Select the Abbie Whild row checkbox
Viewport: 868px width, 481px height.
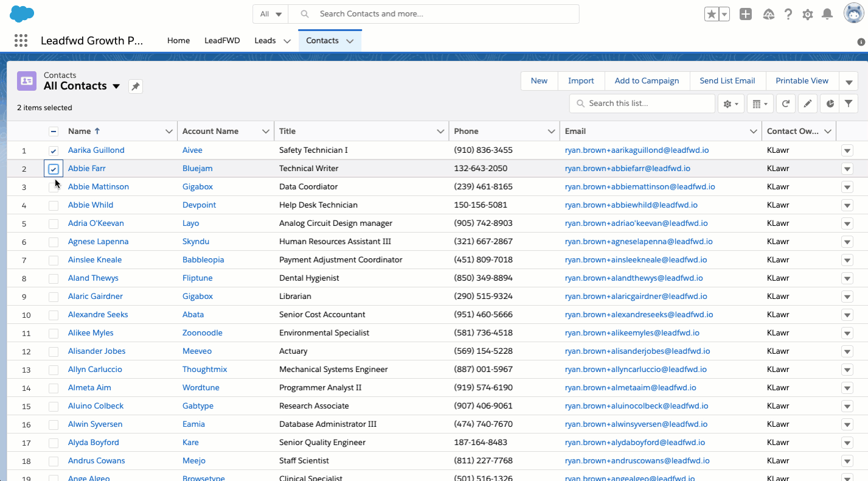click(54, 205)
